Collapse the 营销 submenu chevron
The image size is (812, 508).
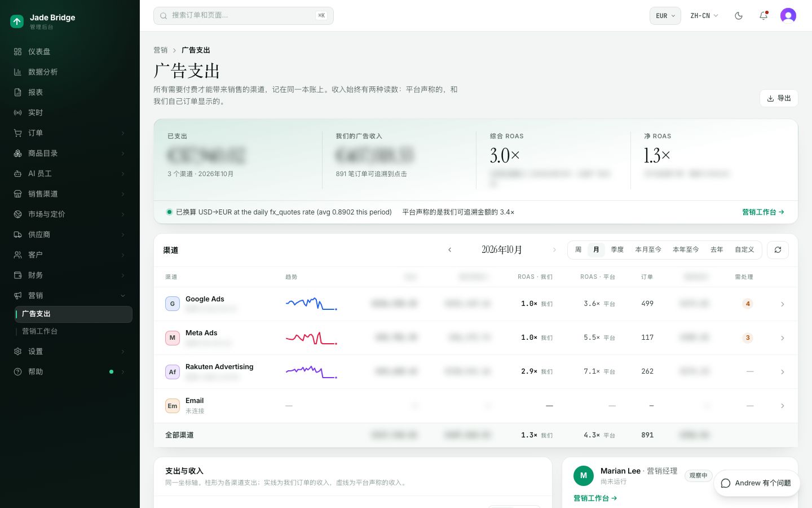coord(123,295)
